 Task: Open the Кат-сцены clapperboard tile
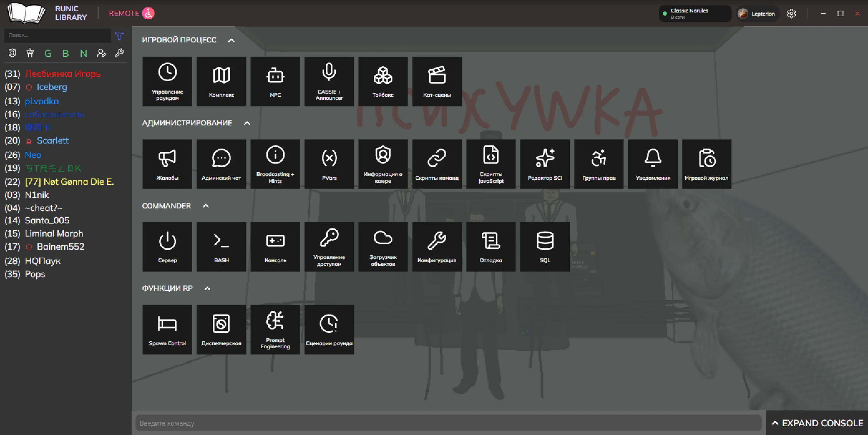437,81
